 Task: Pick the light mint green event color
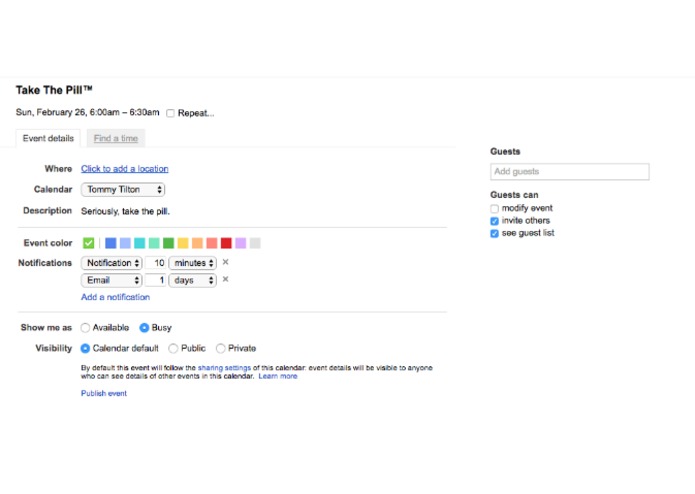154,243
